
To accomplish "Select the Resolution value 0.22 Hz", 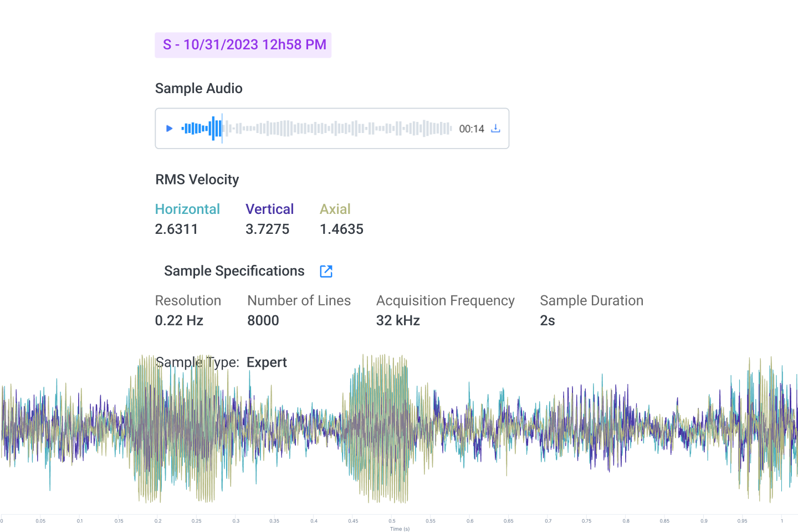I will (x=179, y=320).
